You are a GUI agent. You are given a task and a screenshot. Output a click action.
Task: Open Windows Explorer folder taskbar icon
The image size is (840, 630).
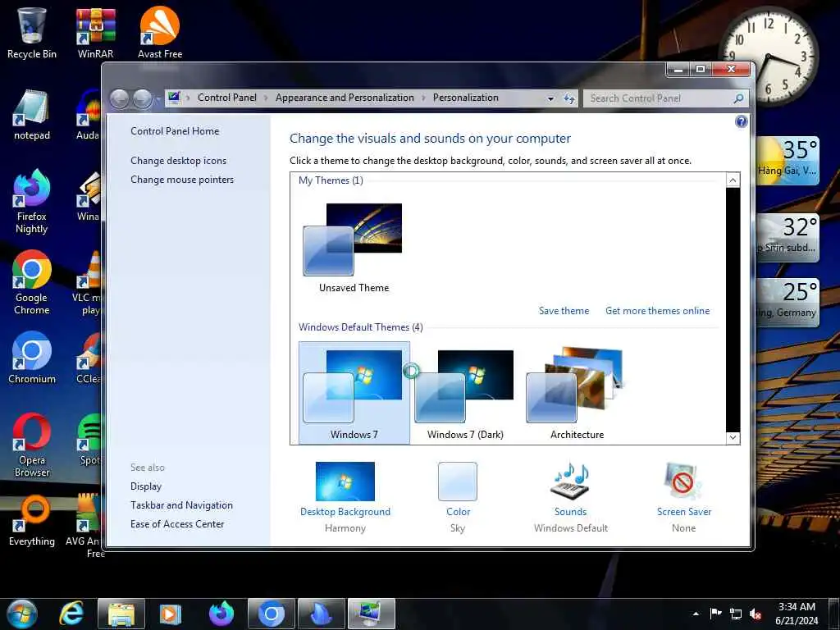[121, 614]
